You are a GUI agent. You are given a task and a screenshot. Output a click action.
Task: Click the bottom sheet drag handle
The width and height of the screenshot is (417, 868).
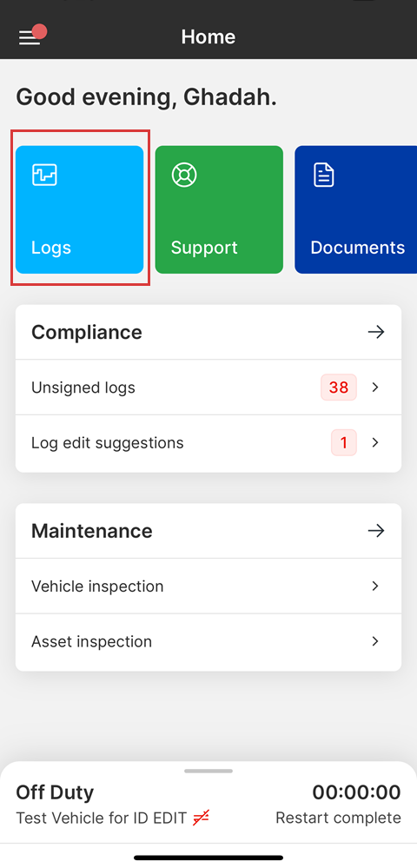pos(208,771)
